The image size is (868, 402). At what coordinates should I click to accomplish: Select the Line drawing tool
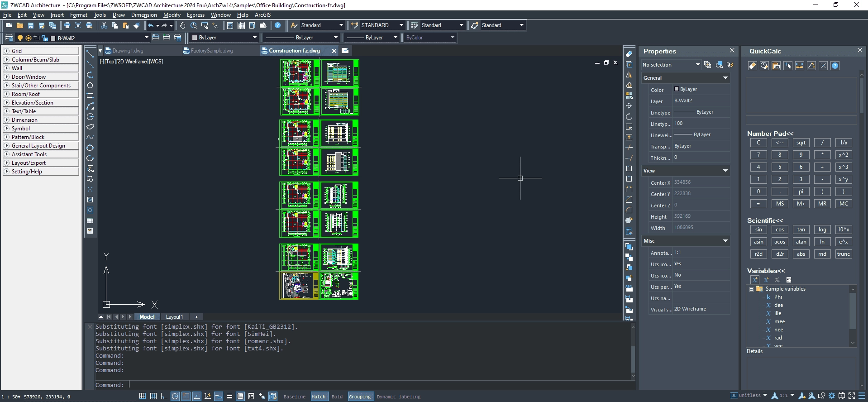tap(90, 53)
